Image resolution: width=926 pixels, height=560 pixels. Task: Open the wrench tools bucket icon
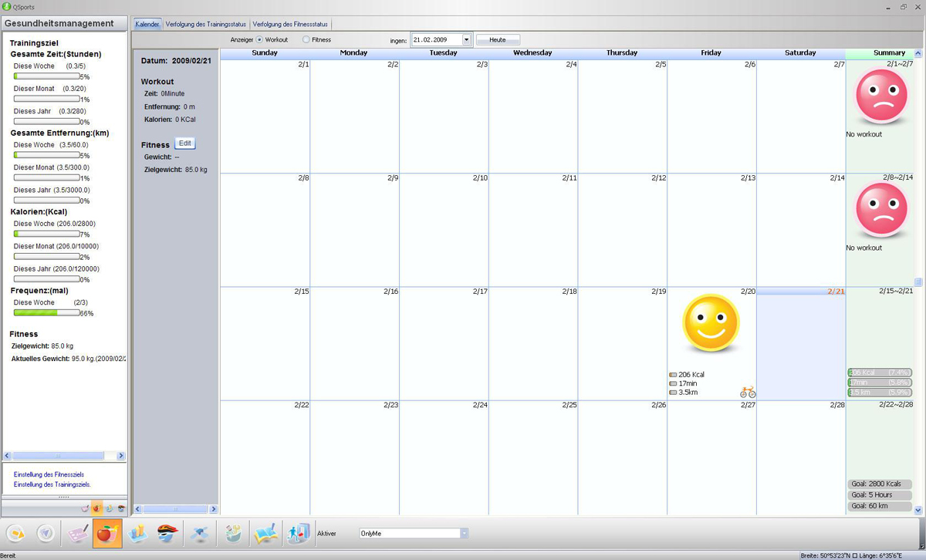[x=234, y=533]
